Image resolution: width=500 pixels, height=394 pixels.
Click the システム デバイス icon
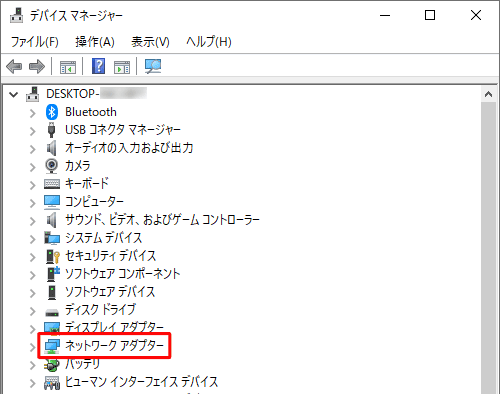click(x=52, y=238)
